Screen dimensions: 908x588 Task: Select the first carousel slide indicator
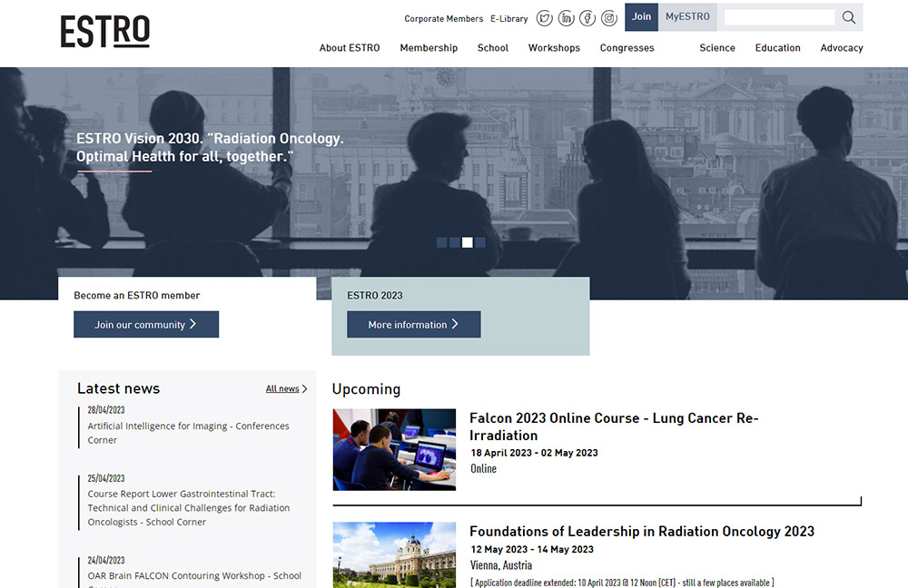(x=442, y=242)
